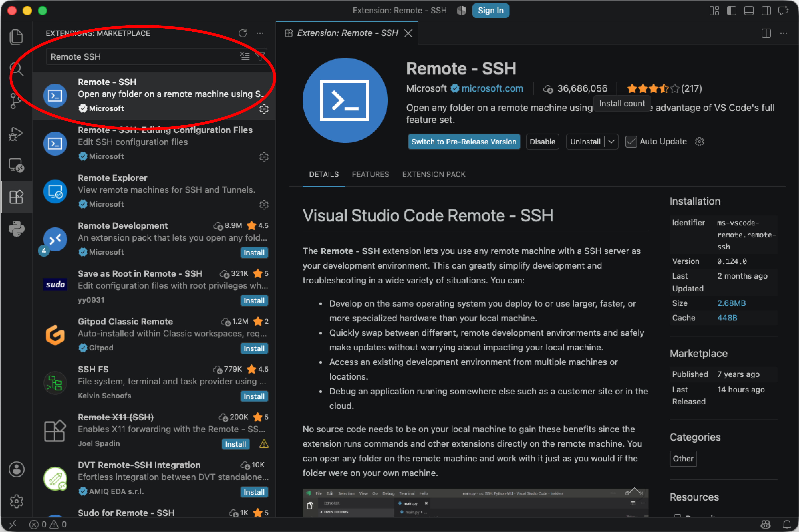Open the Search view in activity bar

click(x=16, y=69)
